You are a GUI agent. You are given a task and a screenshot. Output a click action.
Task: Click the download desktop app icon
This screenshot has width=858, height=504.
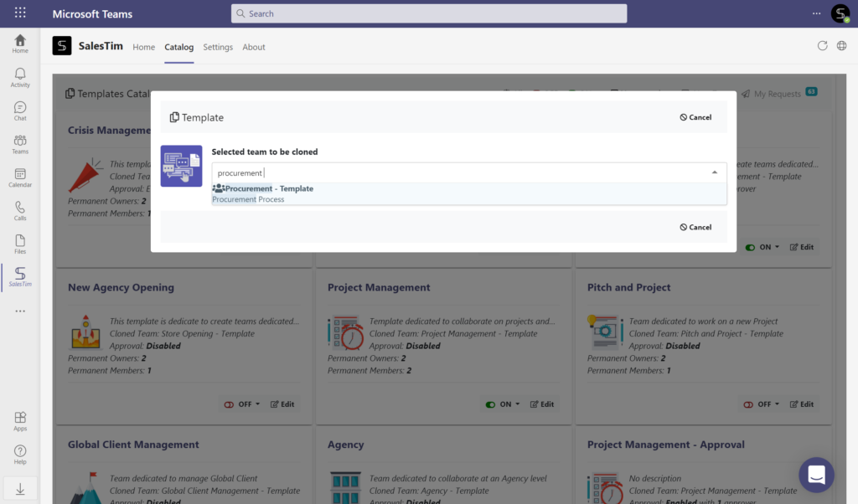coord(20,489)
